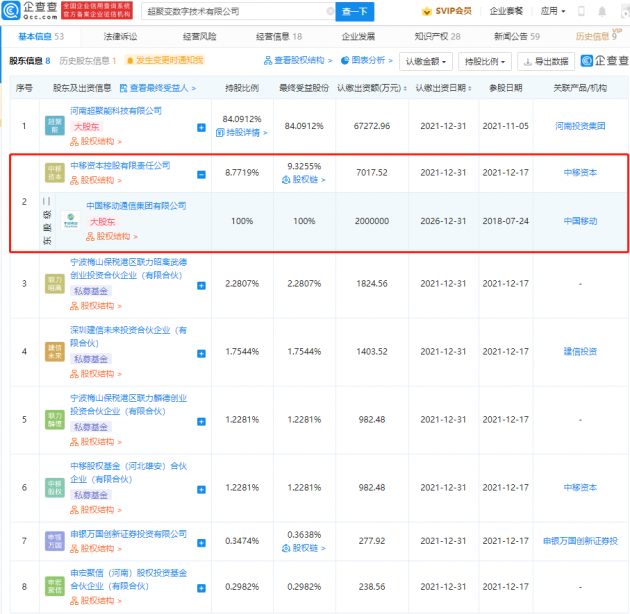The image size is (630, 614).
Task: Click 中移资本 company logo icon
Action: [x=55, y=173]
